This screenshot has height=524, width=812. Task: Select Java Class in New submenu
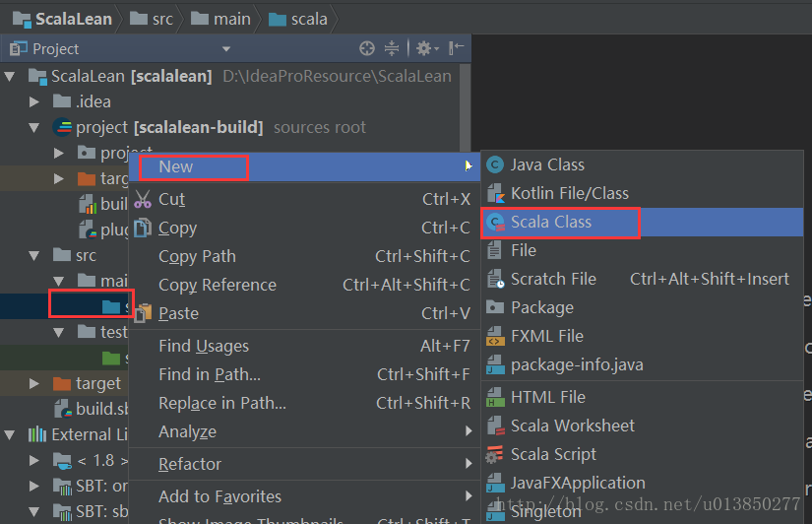coord(643,164)
